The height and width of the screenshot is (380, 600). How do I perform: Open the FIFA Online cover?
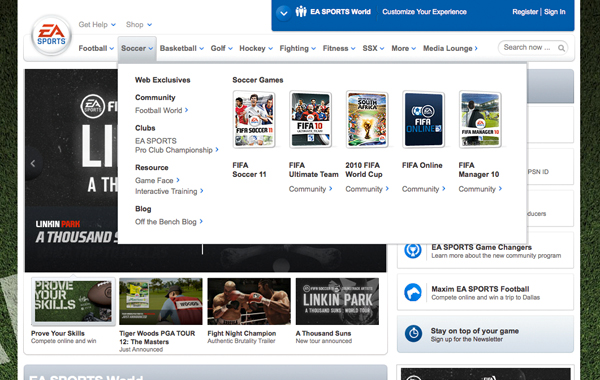coord(424,119)
